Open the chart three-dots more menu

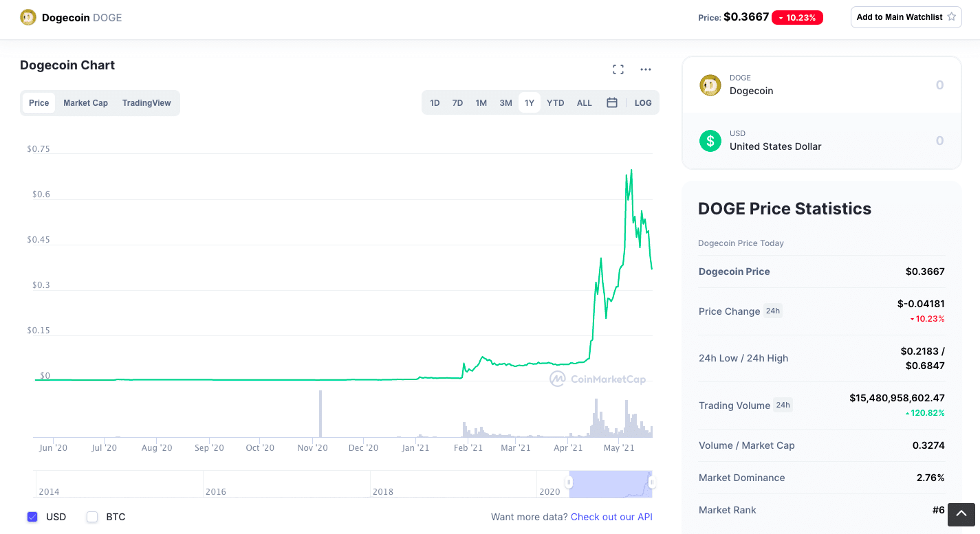pos(646,69)
